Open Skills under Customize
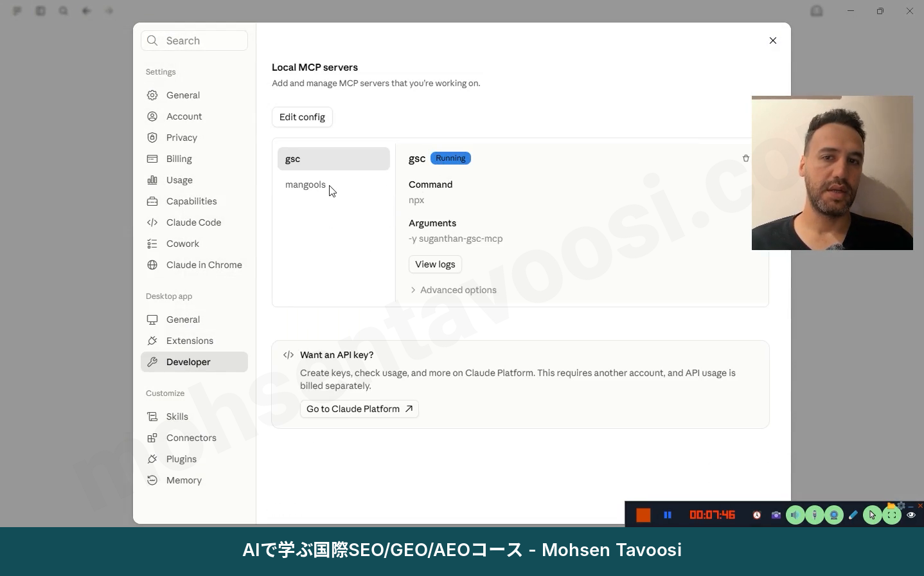 pyautogui.click(x=194, y=417)
